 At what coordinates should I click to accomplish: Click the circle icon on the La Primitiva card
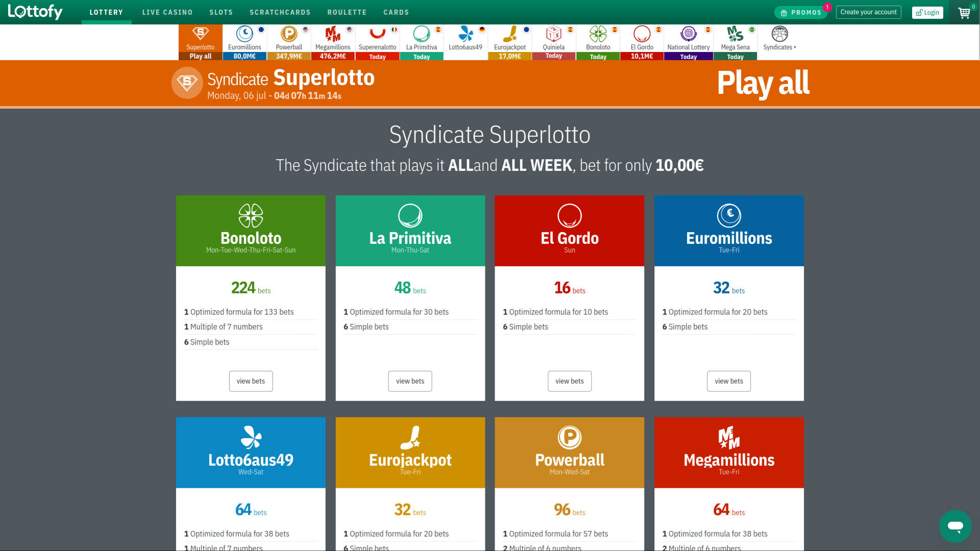coord(410,216)
